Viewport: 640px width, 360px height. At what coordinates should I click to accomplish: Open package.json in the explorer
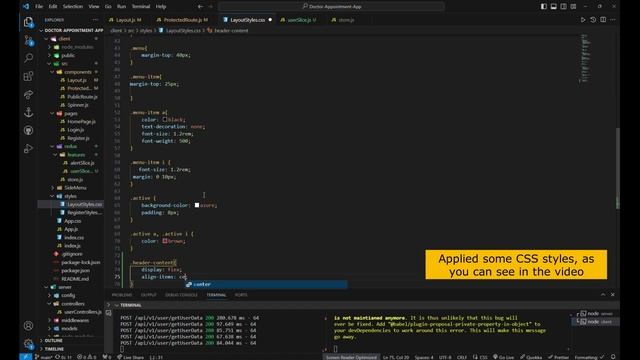click(76, 271)
